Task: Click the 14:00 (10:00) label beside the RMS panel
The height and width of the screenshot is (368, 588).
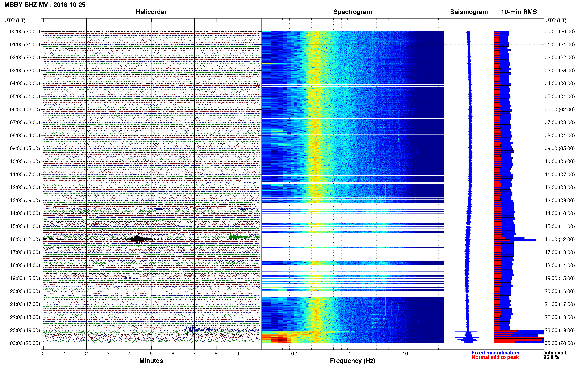Action: pos(560,213)
